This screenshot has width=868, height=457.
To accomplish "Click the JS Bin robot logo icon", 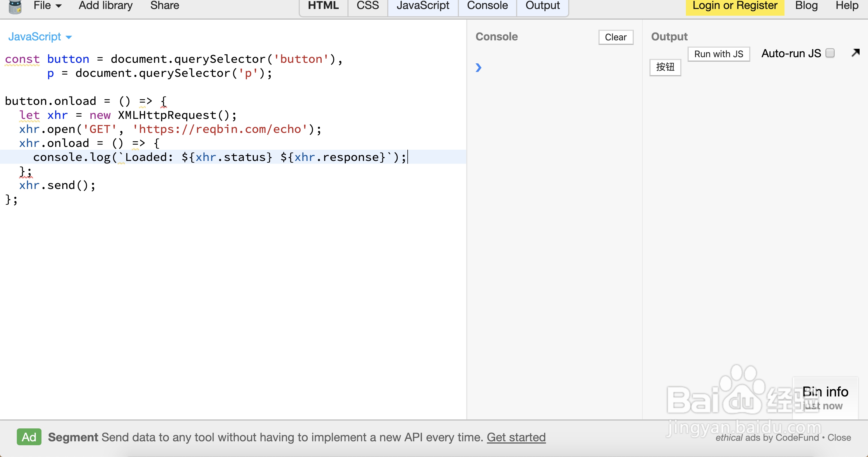I will (15, 6).
